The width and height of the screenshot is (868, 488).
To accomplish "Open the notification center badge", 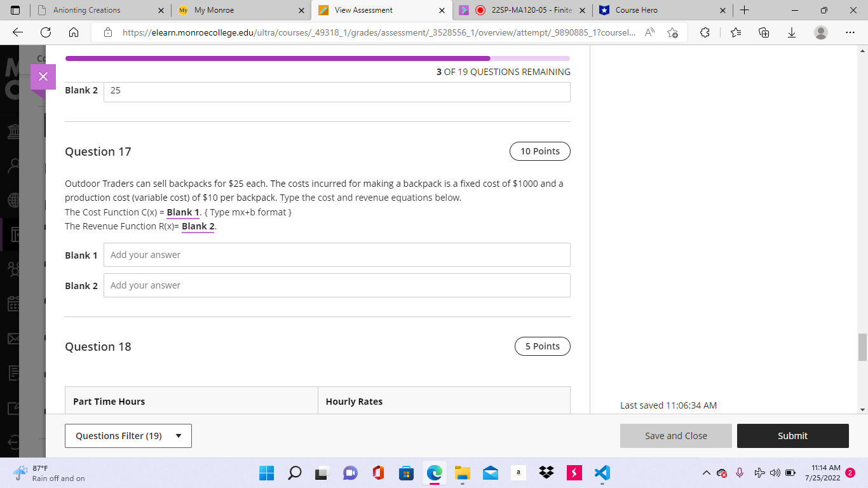I will click(850, 473).
